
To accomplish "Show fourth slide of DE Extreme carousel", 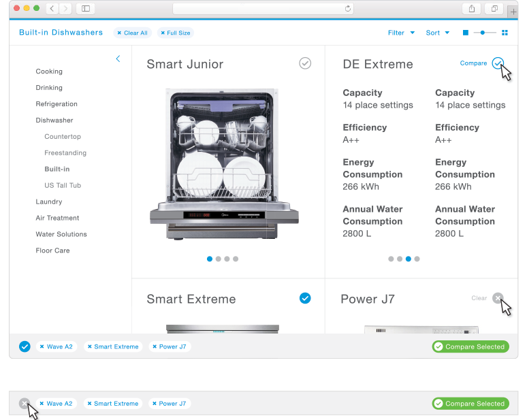I will (417, 259).
